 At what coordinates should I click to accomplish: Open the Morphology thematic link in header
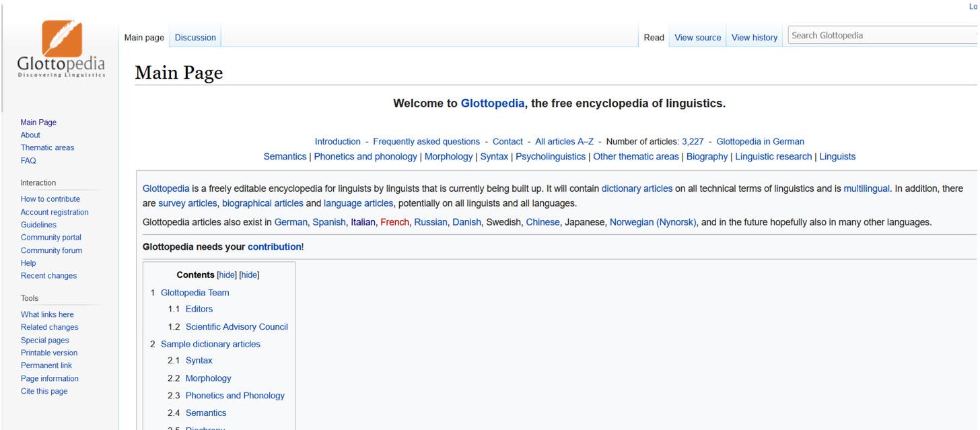click(448, 157)
